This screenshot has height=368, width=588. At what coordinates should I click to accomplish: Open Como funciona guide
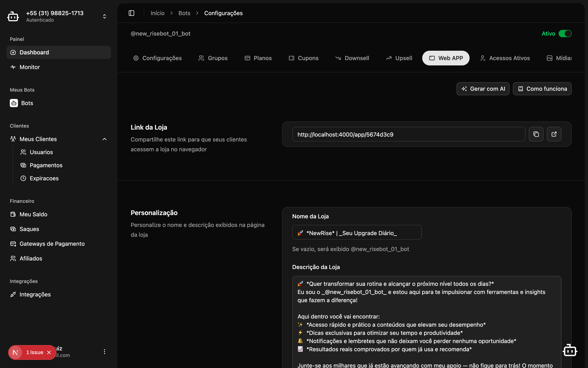pyautogui.click(x=542, y=89)
